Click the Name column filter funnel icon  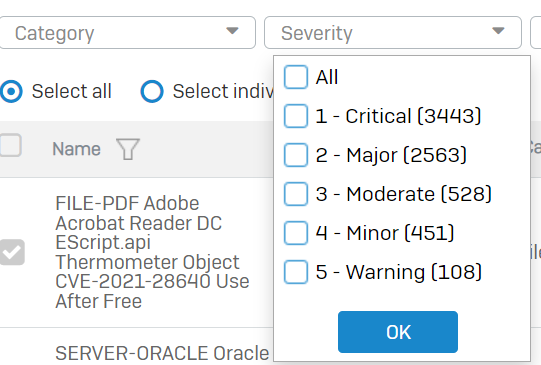pos(128,149)
